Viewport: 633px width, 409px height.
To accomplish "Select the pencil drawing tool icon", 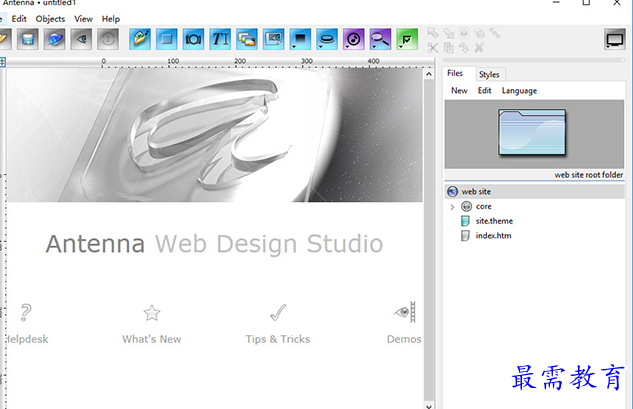I will pyautogui.click(x=140, y=39).
